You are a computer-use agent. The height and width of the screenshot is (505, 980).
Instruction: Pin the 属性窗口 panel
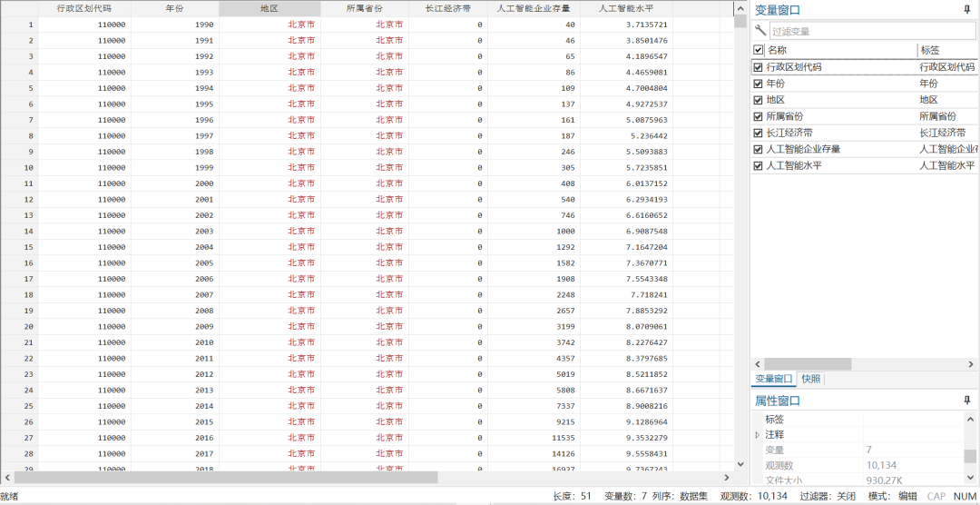[x=967, y=400]
